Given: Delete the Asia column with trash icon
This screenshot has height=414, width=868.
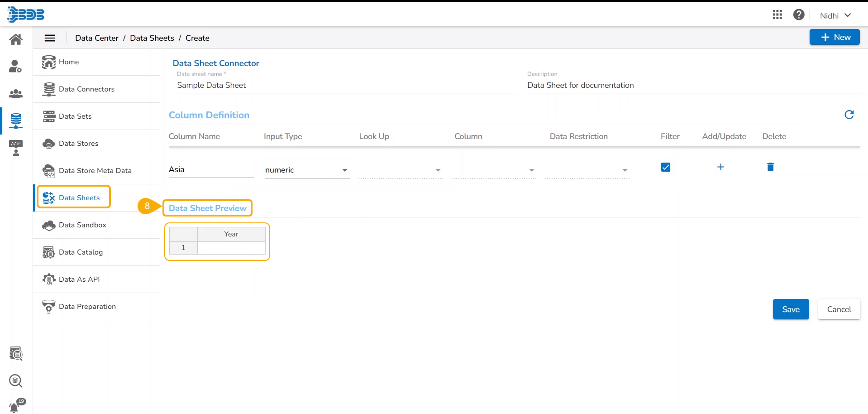Looking at the screenshot, I should (770, 167).
